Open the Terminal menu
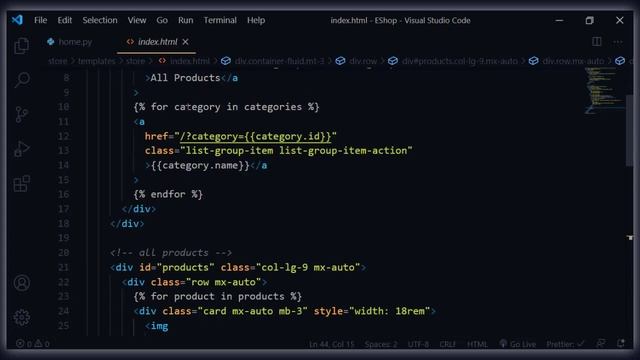The width and height of the screenshot is (640, 360). pyautogui.click(x=220, y=20)
